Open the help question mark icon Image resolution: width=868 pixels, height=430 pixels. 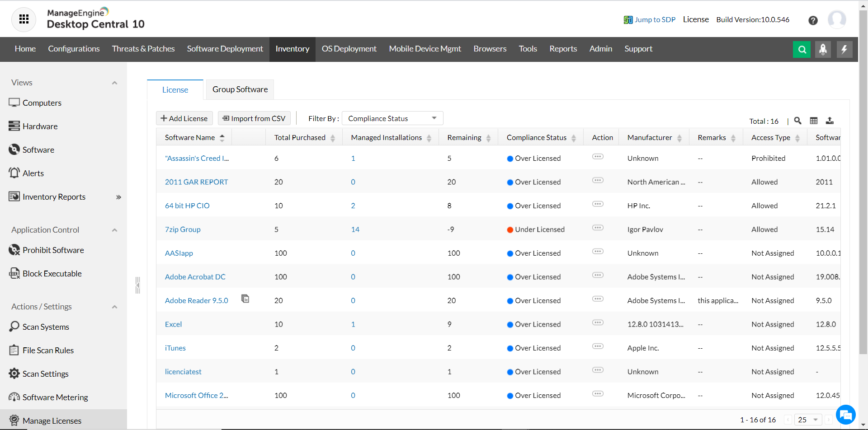click(813, 20)
